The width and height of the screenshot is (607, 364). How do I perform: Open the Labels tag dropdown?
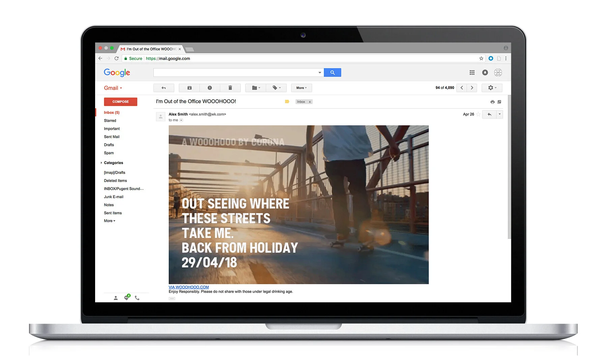tap(277, 88)
